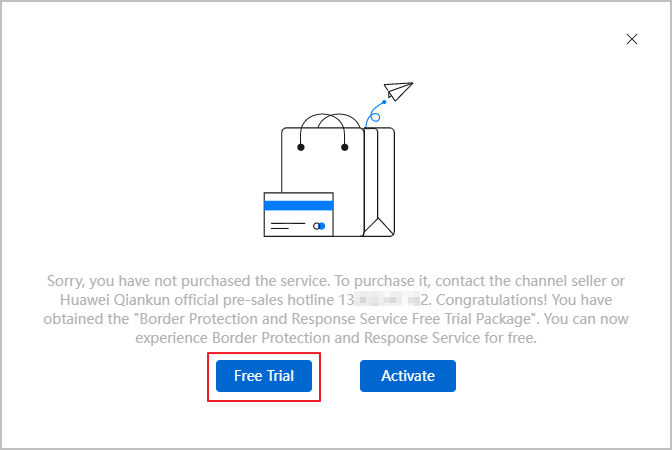Click the blue stripe on the credit card

click(299, 206)
